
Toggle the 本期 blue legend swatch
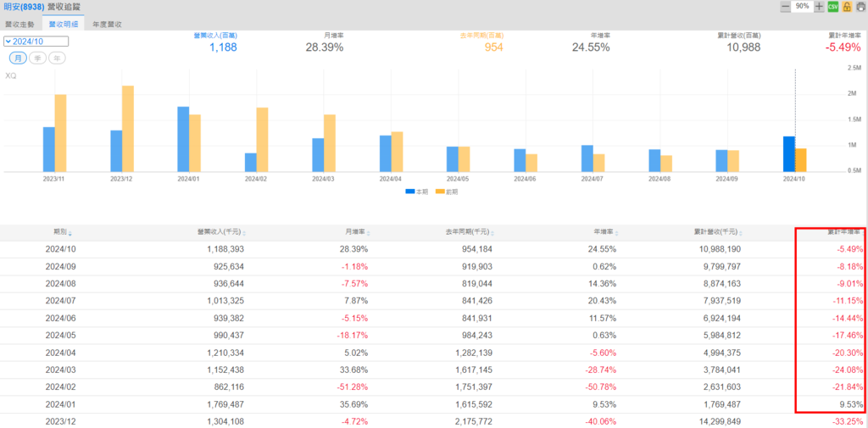point(410,192)
